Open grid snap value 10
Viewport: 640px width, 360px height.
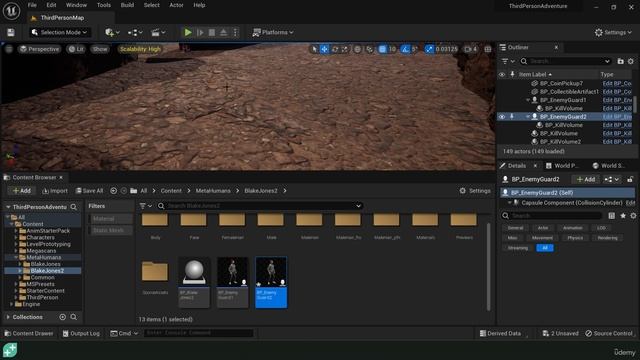tap(392, 49)
